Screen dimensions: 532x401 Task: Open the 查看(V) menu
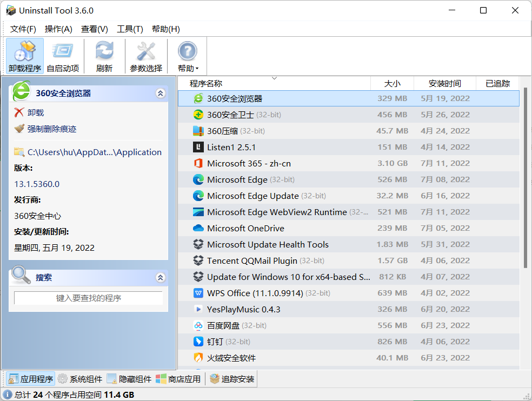[x=94, y=29]
